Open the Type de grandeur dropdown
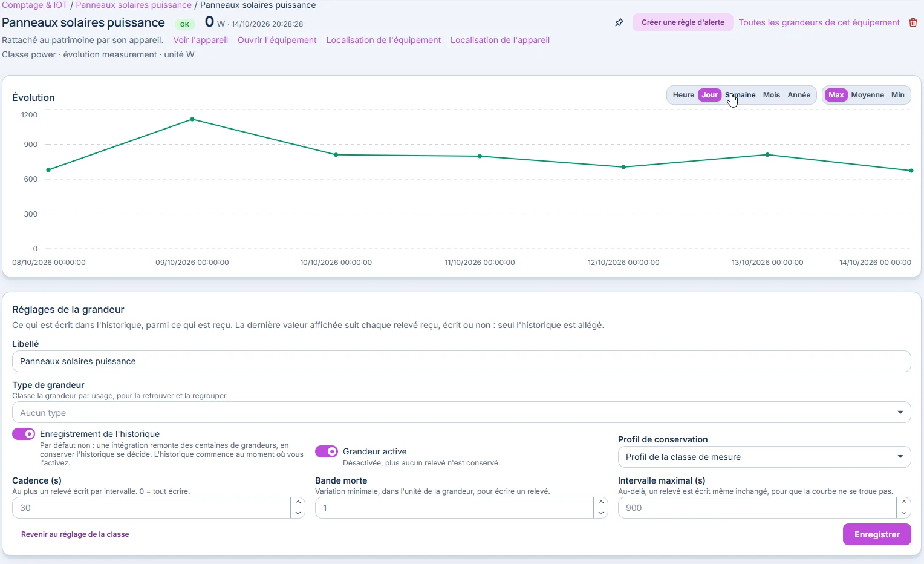 (x=461, y=413)
